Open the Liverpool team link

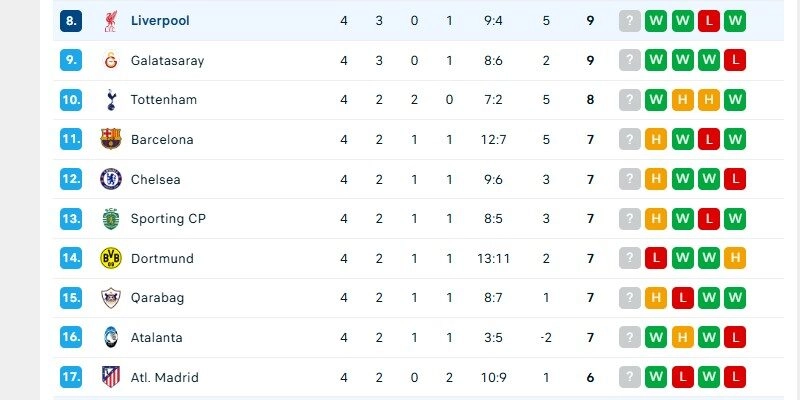tap(160, 21)
